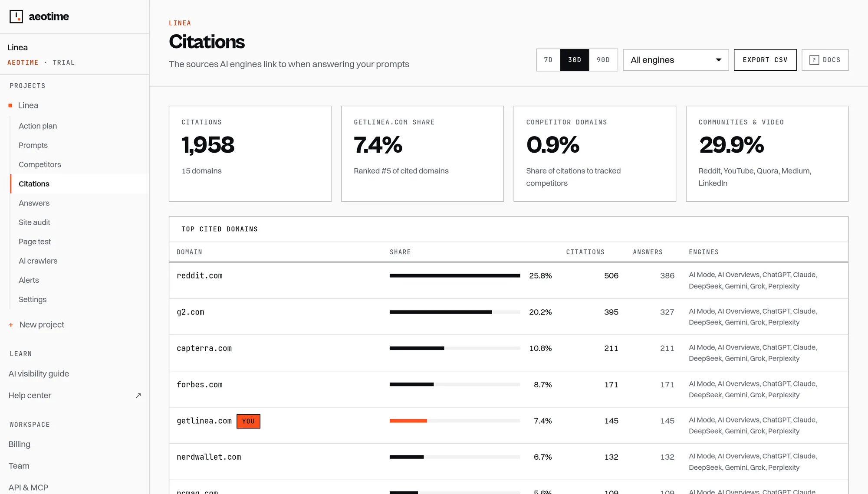Click the All engines dropdown arrow
The width and height of the screenshot is (868, 494).
719,60
